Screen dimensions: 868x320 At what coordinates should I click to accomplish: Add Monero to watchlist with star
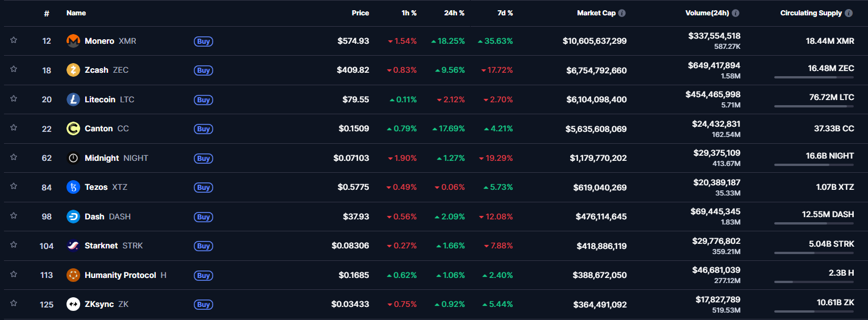[14, 40]
